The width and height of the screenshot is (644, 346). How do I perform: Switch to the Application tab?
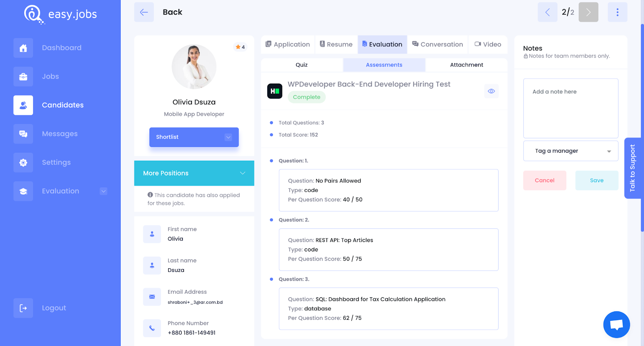coord(288,44)
